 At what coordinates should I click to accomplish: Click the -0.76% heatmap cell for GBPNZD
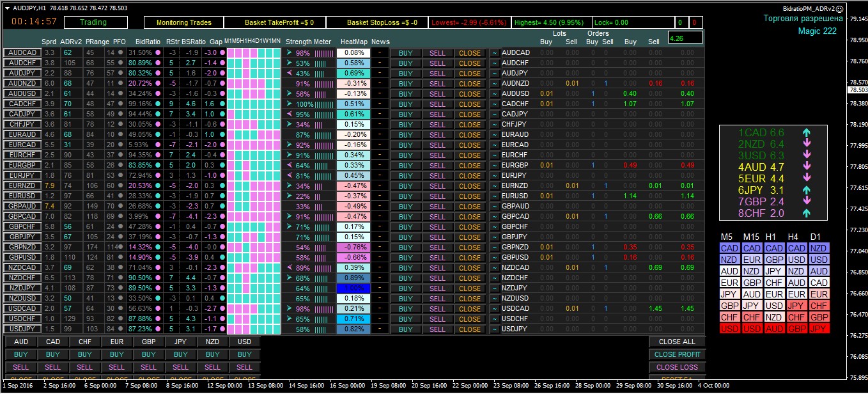click(354, 247)
